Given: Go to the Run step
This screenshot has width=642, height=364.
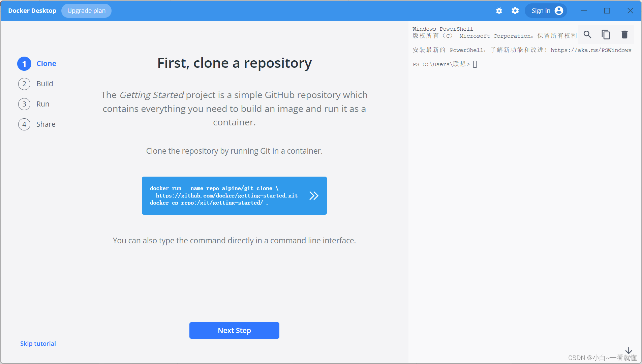Looking at the screenshot, I should (43, 104).
